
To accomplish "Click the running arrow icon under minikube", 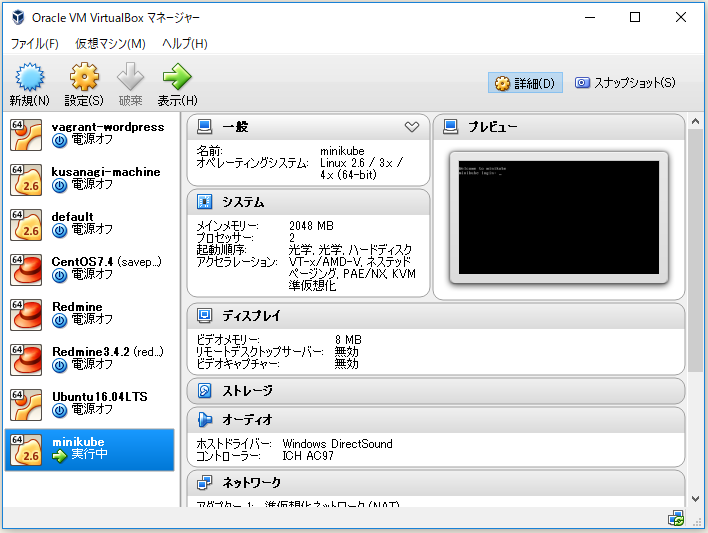I will pos(59,456).
